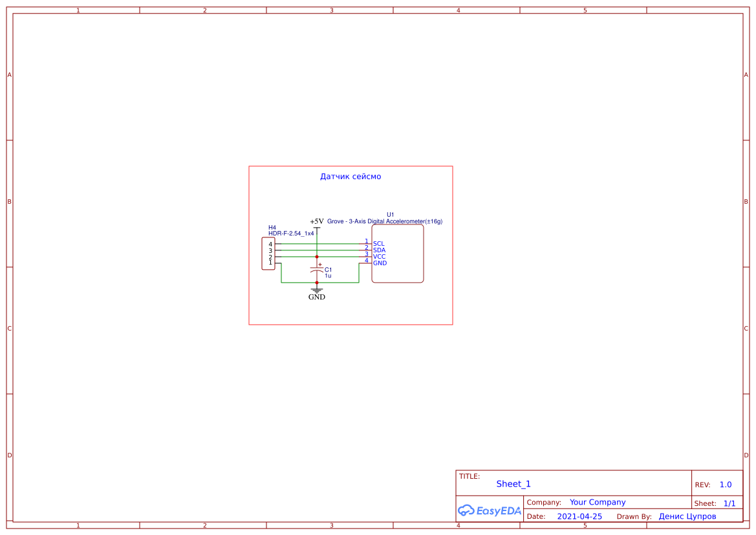
Task: Click pin number 1 on header H4
Action: pos(270,263)
